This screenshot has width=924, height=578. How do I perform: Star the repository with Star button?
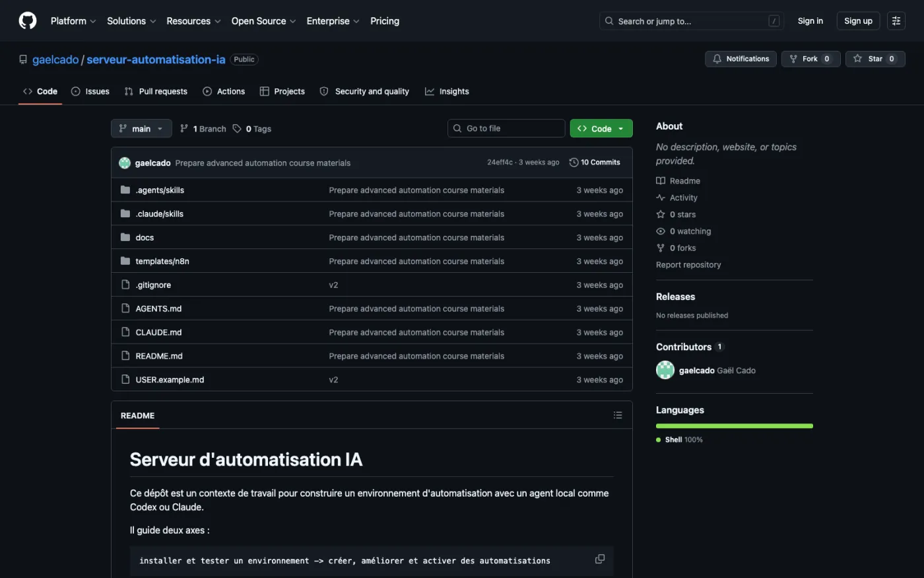click(875, 59)
